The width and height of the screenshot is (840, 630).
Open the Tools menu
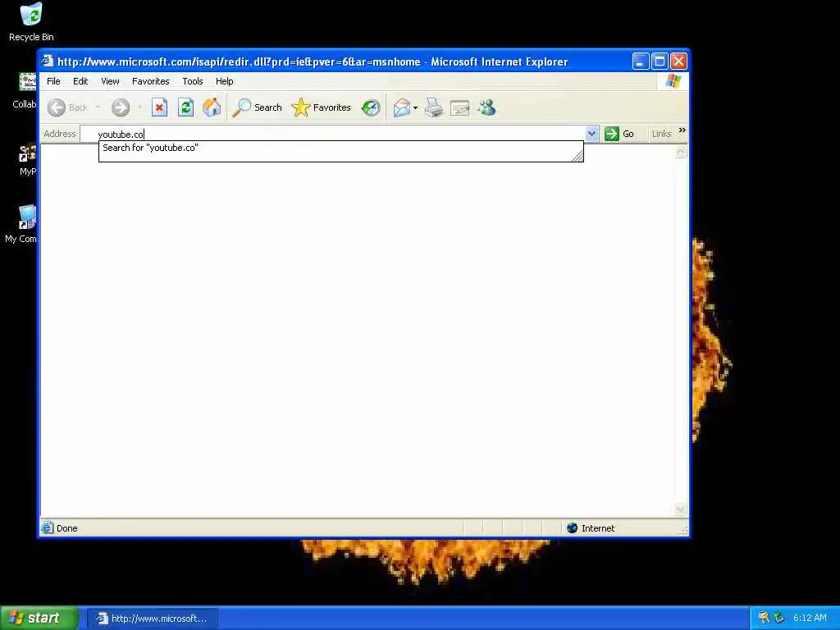click(x=192, y=81)
